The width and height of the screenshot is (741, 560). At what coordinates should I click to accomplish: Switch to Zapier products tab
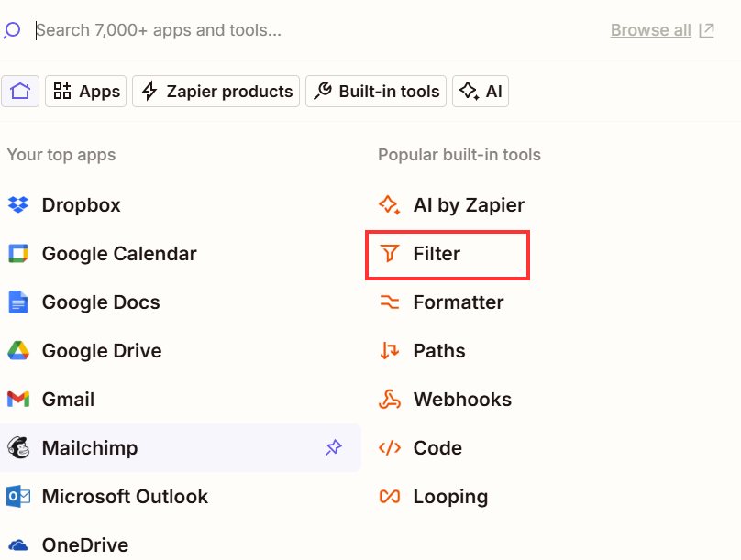[x=216, y=91]
